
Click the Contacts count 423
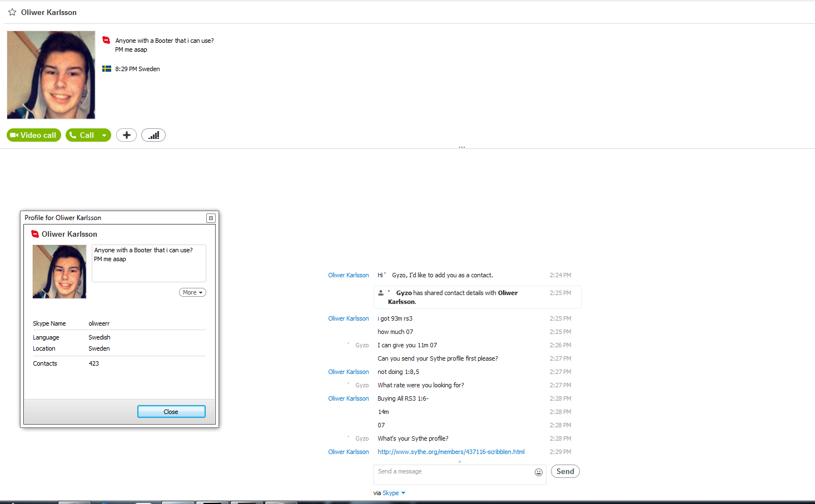point(94,363)
